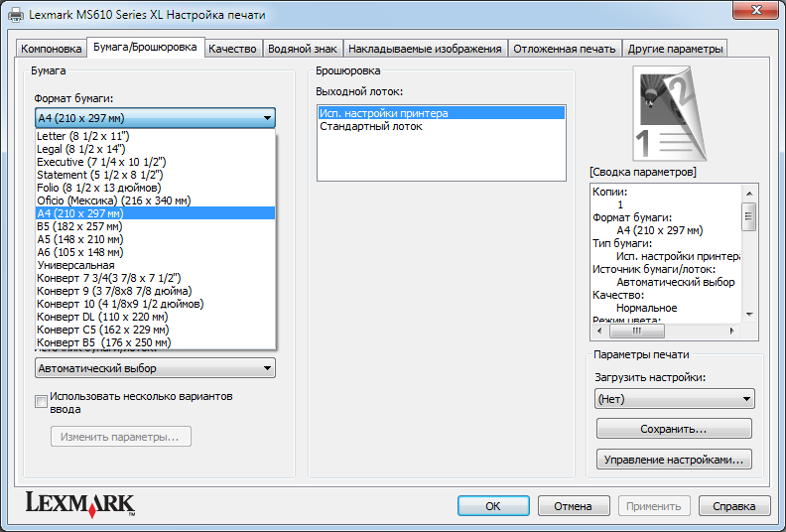Viewport: 786px width, 532px height.
Task: Select Executive (7 1/4 x 10 1/2") format
Action: point(156,162)
